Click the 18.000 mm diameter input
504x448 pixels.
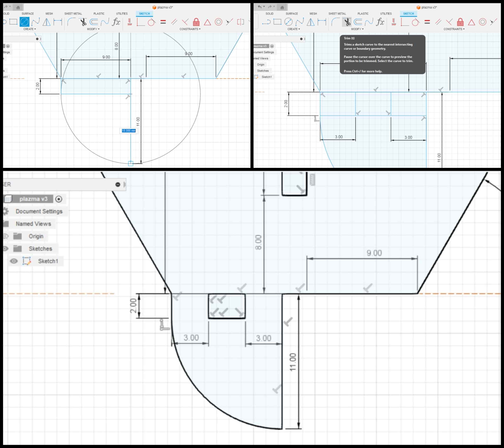click(129, 131)
